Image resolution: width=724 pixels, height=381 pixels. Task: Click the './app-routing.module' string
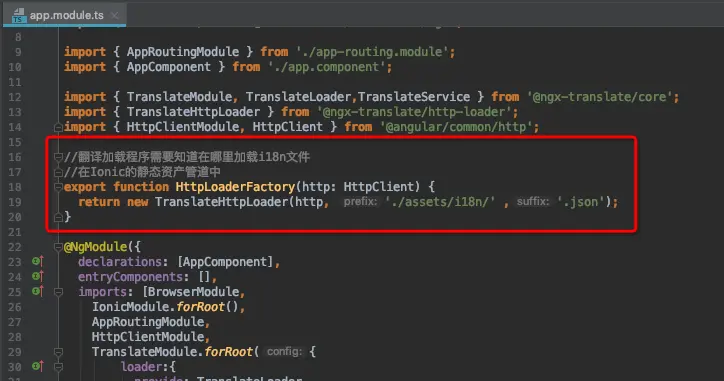click(x=373, y=52)
